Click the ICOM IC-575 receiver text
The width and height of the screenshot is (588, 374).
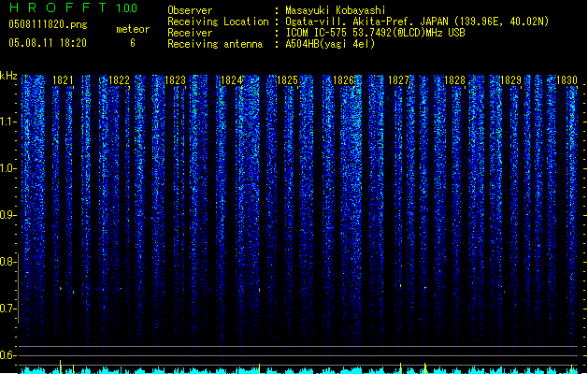(375, 33)
